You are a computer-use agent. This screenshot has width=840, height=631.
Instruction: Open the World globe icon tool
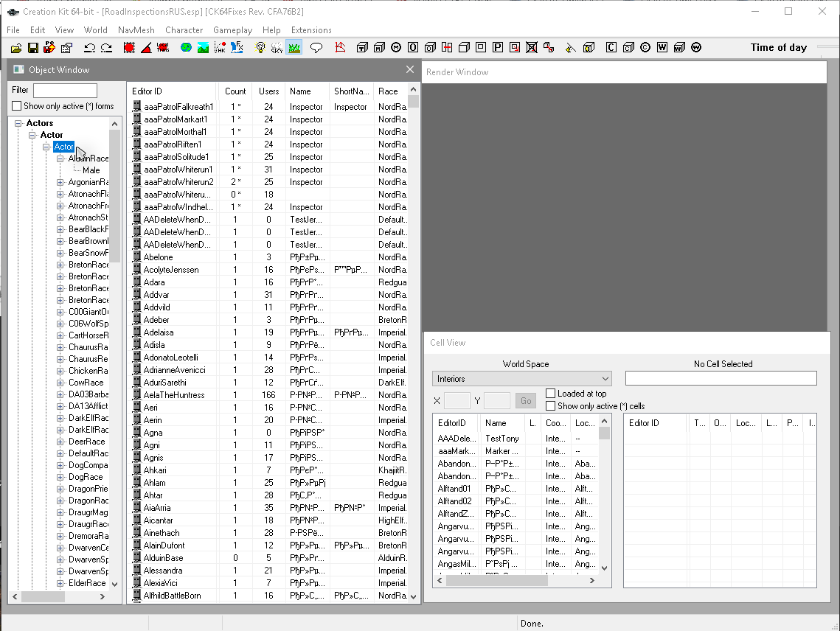click(x=186, y=48)
